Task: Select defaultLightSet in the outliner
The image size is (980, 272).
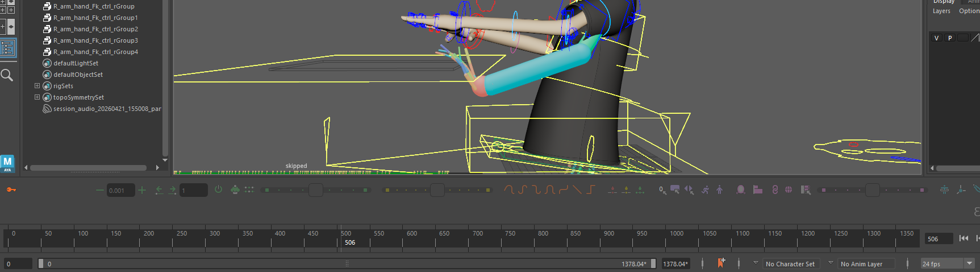Action: point(76,63)
